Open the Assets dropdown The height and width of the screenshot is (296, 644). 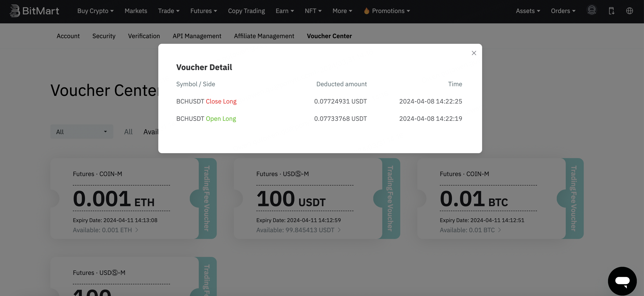pyautogui.click(x=528, y=11)
